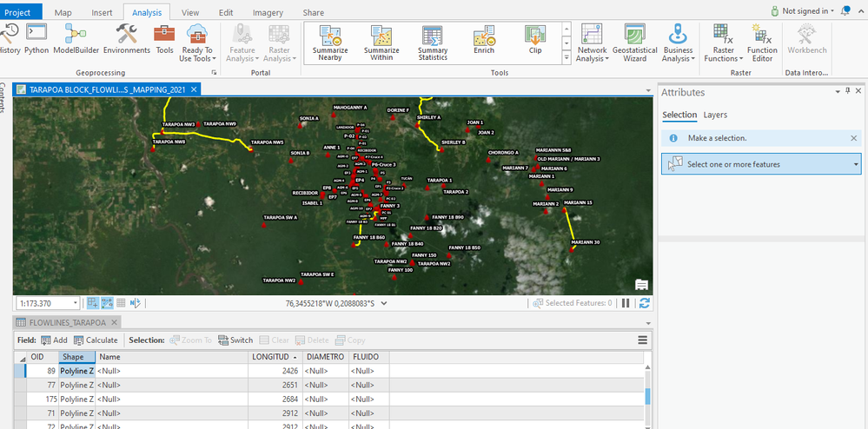Switch to the Layers tab in Attributes

(715, 115)
